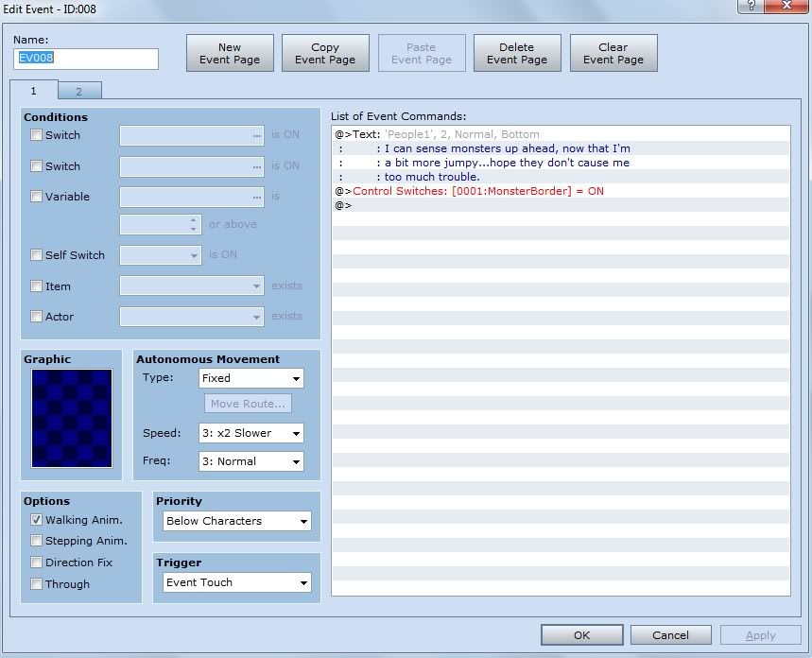Toggle the Self Switch condition checkbox
812x658 pixels.
(37, 255)
